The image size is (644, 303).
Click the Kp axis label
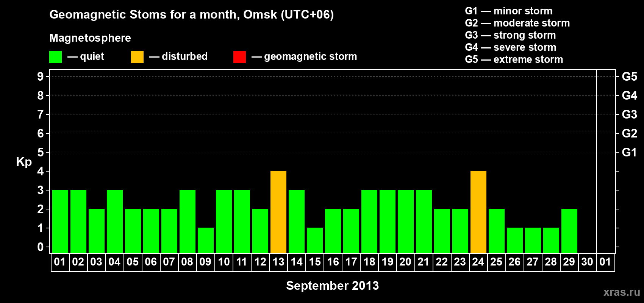pos(24,162)
